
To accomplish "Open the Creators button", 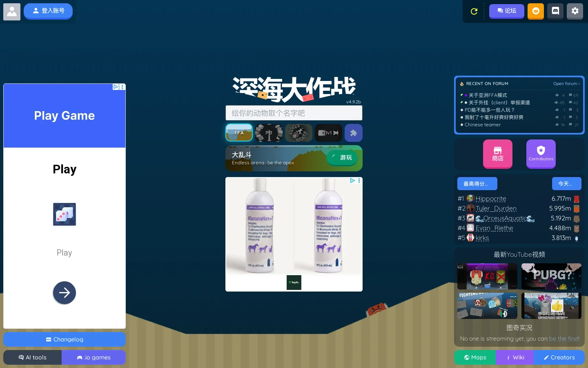I will pos(559,357).
